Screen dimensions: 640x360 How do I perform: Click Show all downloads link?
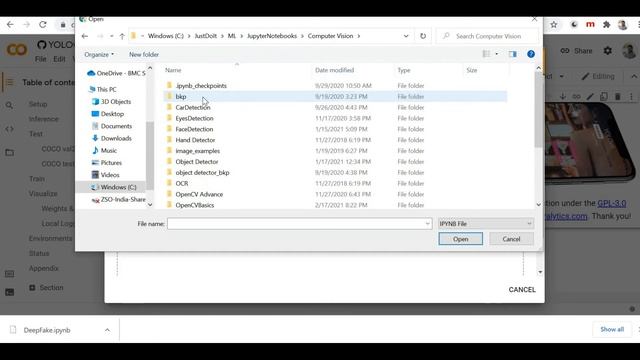coord(612,329)
